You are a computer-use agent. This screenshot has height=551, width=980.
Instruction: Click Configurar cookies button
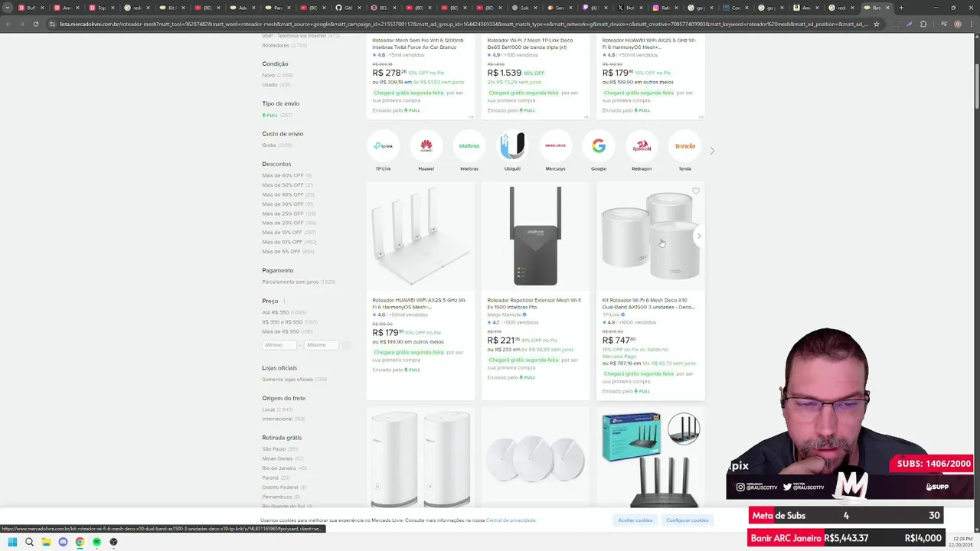tap(687, 520)
